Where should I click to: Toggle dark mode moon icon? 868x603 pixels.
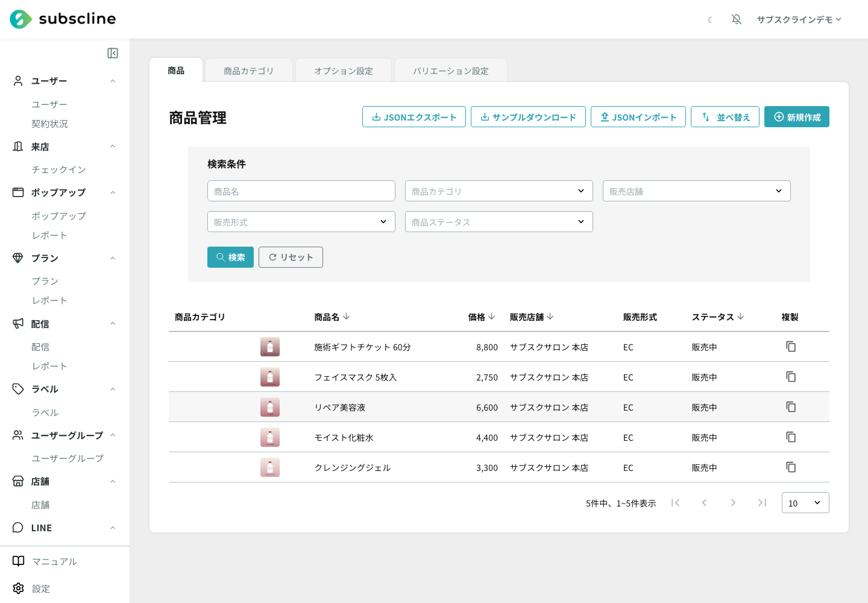pyautogui.click(x=710, y=20)
